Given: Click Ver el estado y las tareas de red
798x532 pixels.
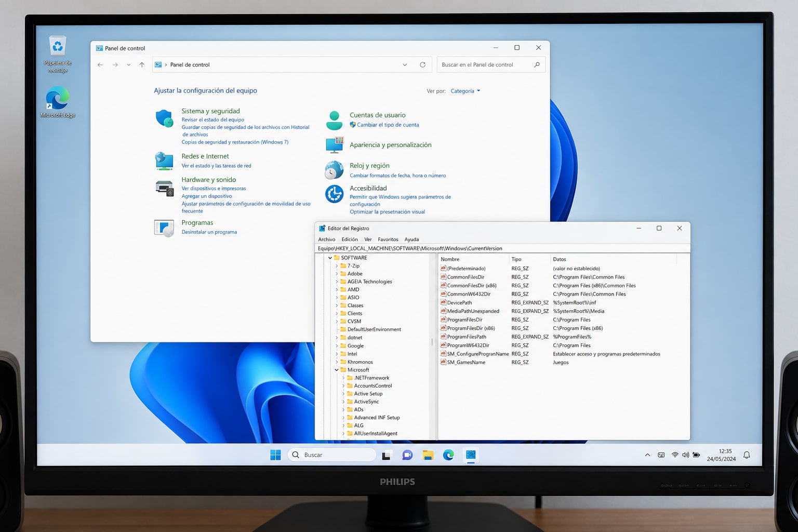Looking at the screenshot, I should [x=216, y=166].
